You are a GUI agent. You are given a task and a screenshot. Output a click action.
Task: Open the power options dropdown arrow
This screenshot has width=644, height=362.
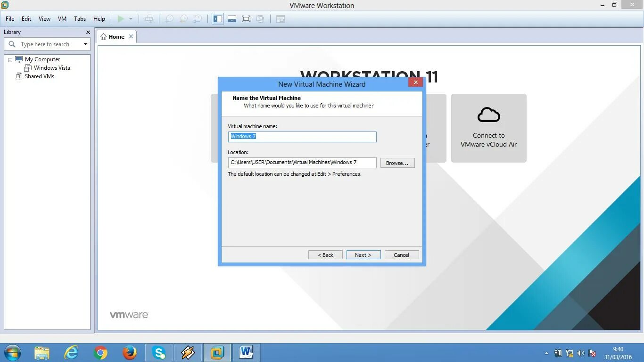click(x=131, y=19)
